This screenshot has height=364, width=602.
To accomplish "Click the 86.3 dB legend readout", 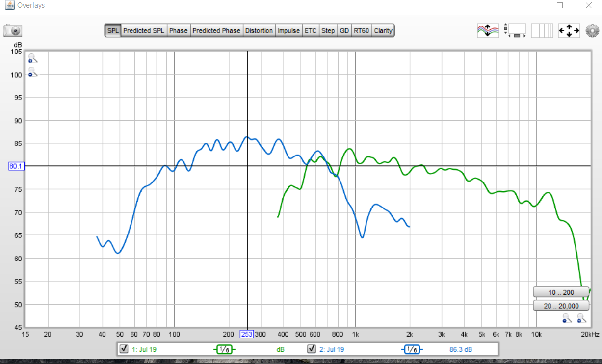I will pyautogui.click(x=461, y=349).
